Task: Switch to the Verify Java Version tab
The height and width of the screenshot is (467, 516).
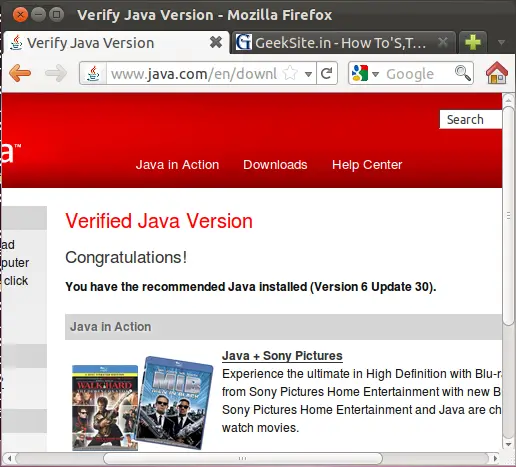Action: tap(117, 43)
